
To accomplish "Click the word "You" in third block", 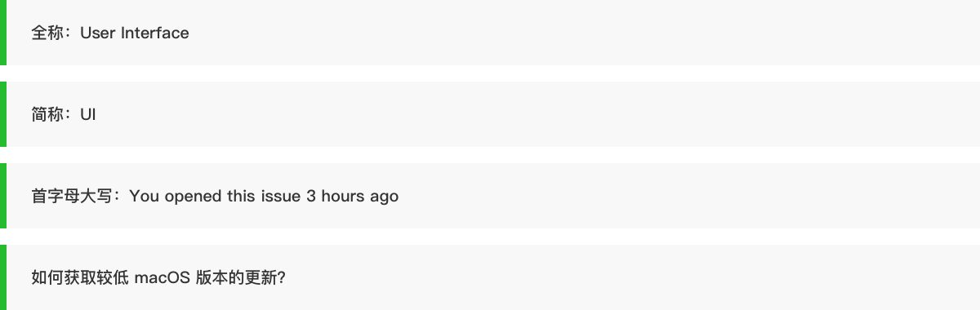I will tap(145, 196).
